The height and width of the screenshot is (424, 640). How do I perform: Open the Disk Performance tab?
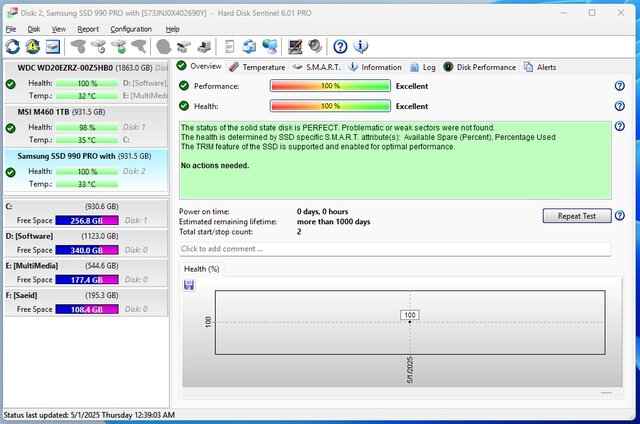(487, 67)
